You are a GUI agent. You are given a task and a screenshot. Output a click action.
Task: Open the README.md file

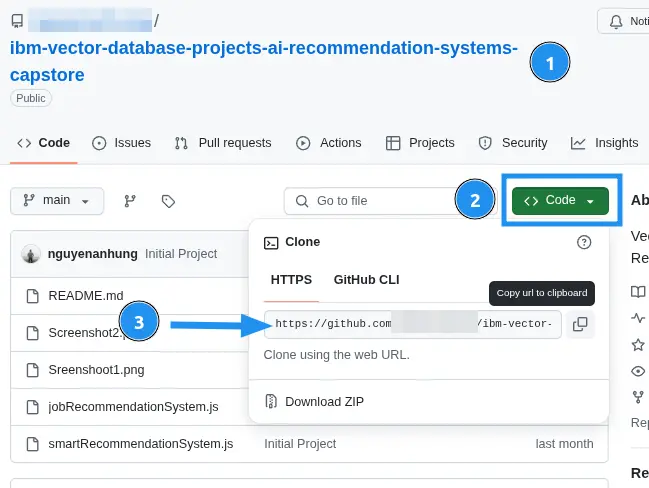tap(86, 296)
